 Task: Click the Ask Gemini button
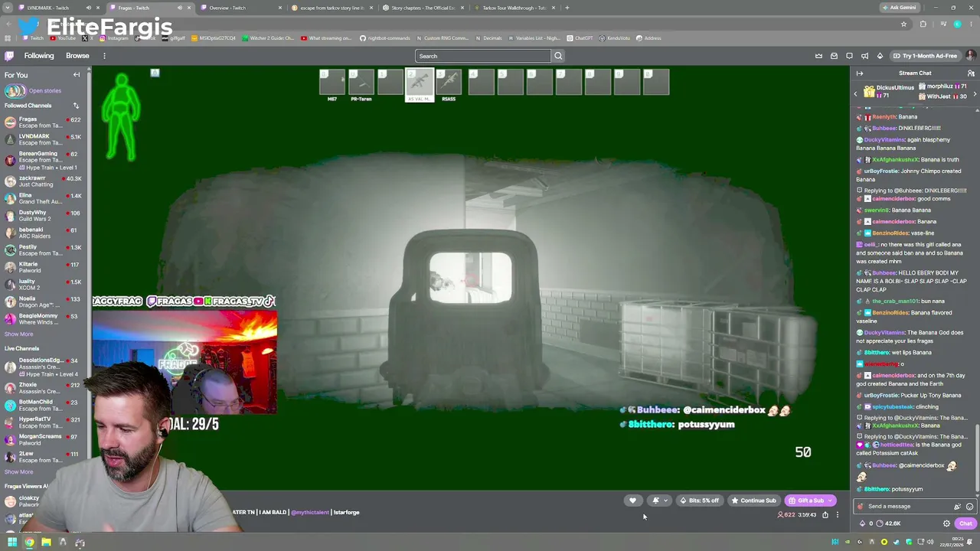click(x=899, y=8)
